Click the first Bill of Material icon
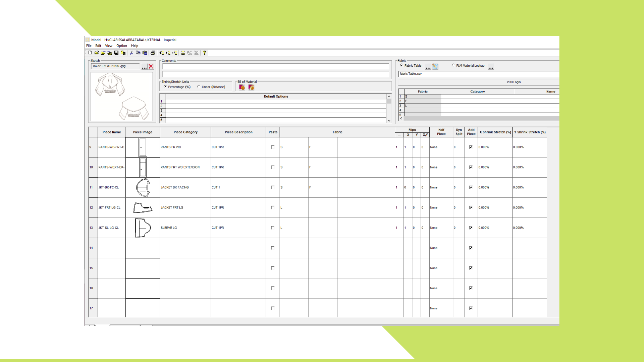Image resolution: width=644 pixels, height=362 pixels. [242, 87]
